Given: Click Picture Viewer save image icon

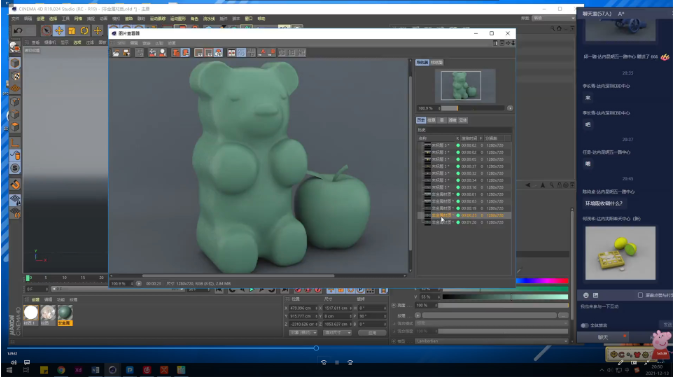Looking at the screenshot, I should coord(126,53).
